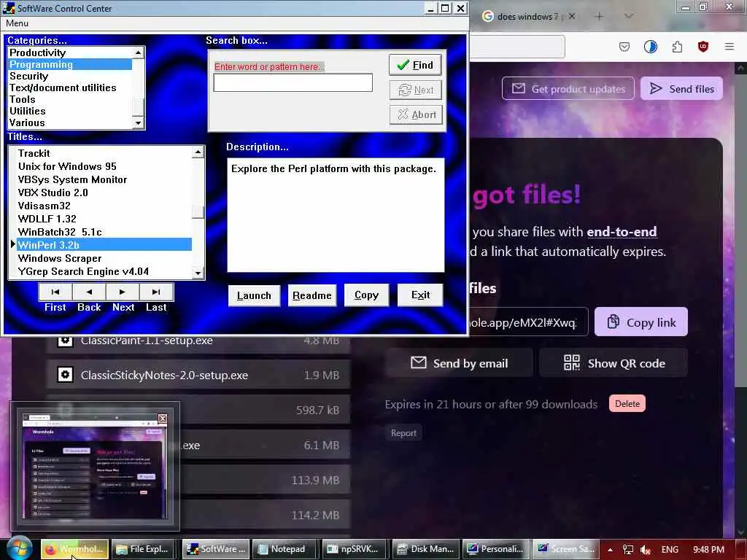Open the Pocket icon in browser toolbar
The width and height of the screenshot is (747, 560).
(x=624, y=47)
